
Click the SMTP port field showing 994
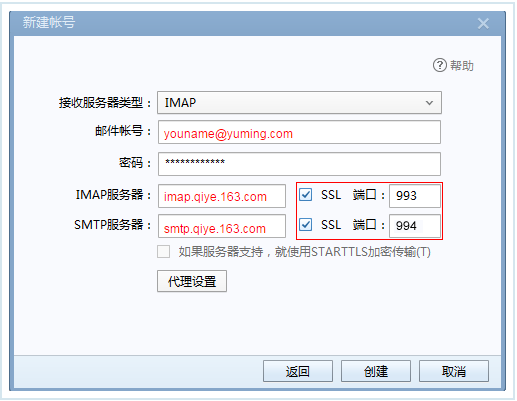click(x=415, y=226)
